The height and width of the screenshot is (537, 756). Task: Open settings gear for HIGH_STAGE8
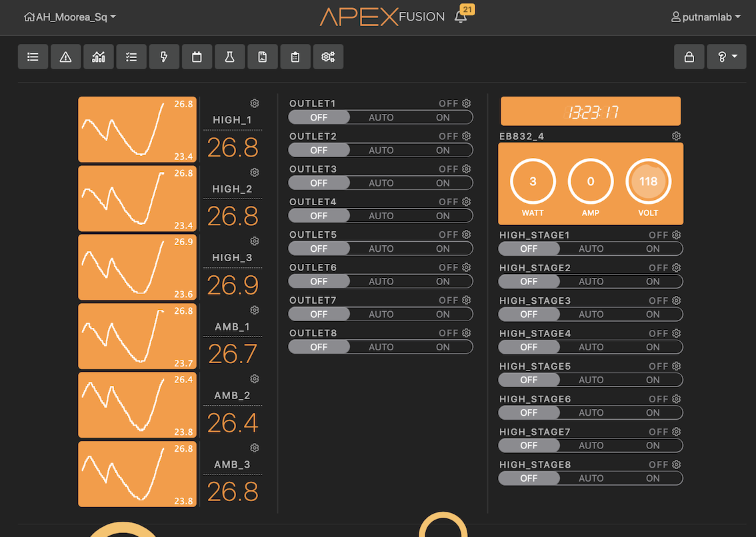pos(677,464)
